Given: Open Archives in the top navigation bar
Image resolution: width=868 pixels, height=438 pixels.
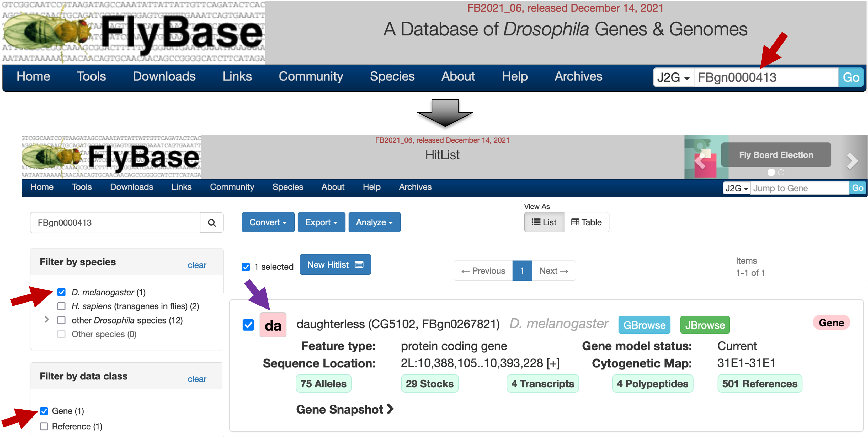Looking at the screenshot, I should coord(578,76).
